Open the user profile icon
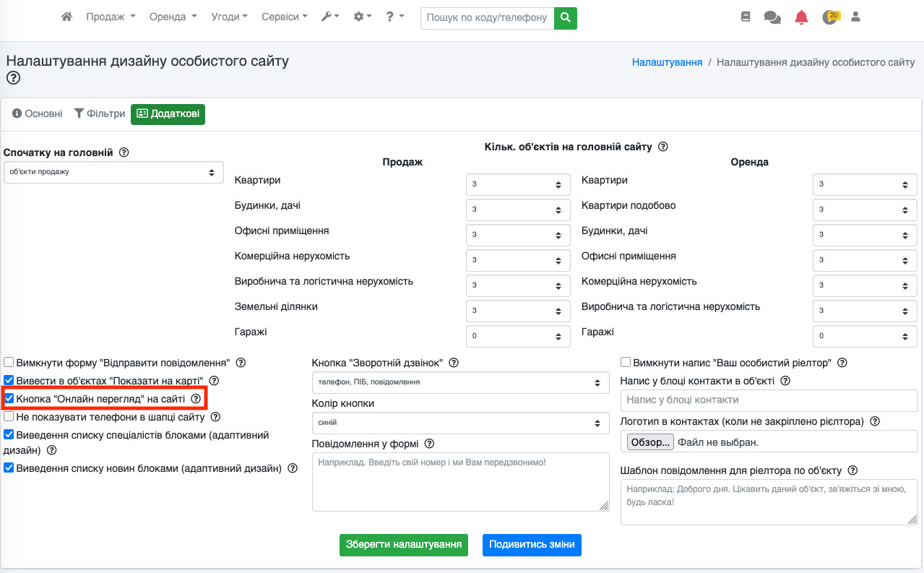Image resolution: width=924 pixels, height=573 pixels. tap(856, 17)
